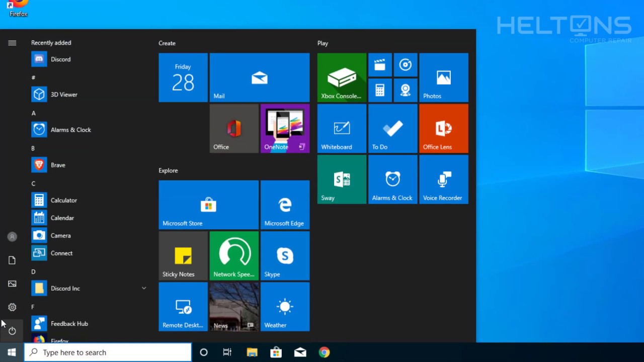Open Xbox Console Companion tile
This screenshot has width=644, height=362.
tap(342, 77)
